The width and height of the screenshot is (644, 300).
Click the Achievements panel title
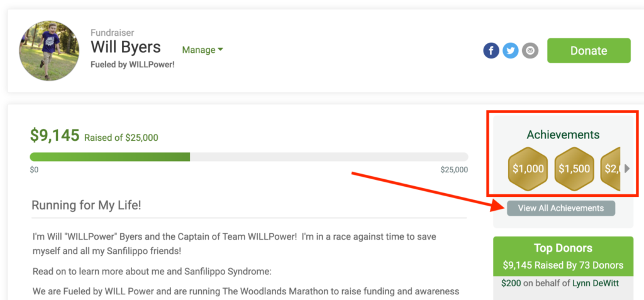tap(563, 135)
